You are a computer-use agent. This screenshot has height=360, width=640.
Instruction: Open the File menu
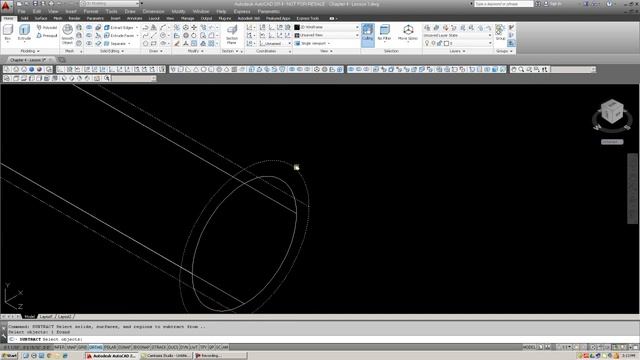(x=21, y=11)
